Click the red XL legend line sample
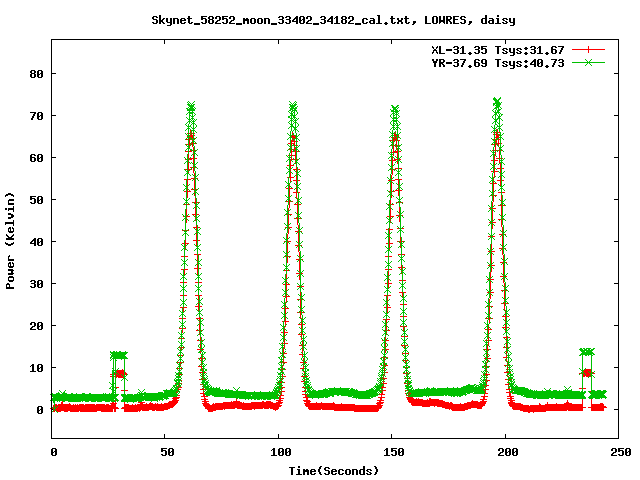 coord(588,50)
